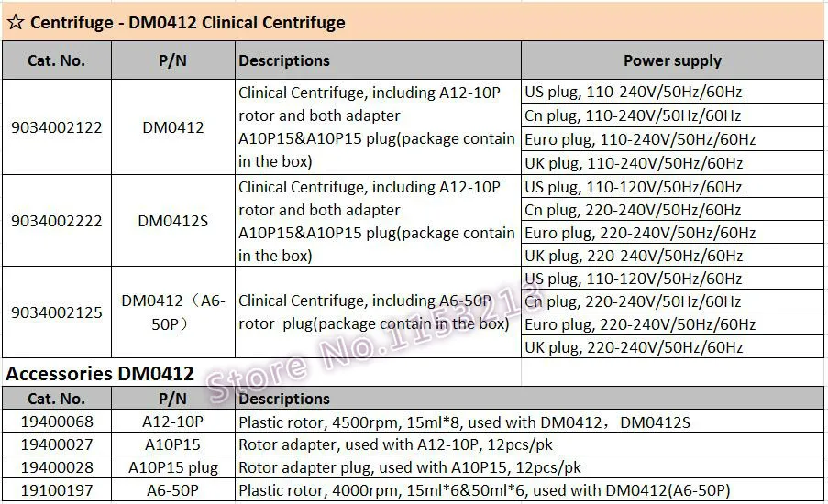Select catalog number 19100197

pos(57,489)
